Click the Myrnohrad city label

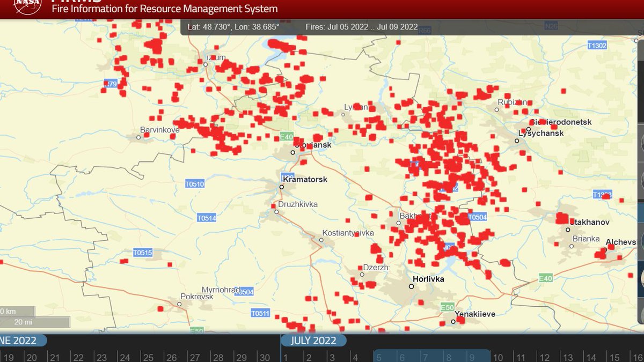[x=221, y=290]
